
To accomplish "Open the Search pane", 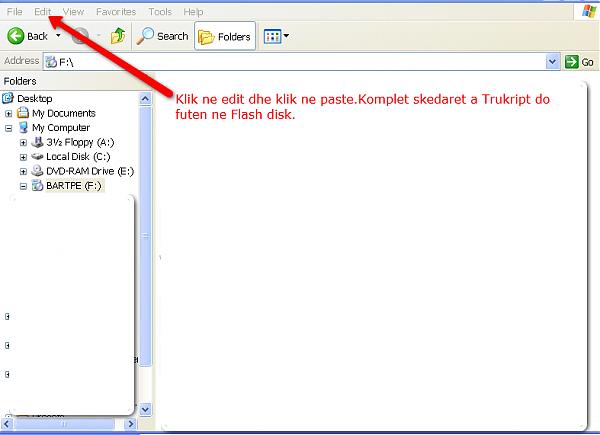I will click(x=162, y=36).
